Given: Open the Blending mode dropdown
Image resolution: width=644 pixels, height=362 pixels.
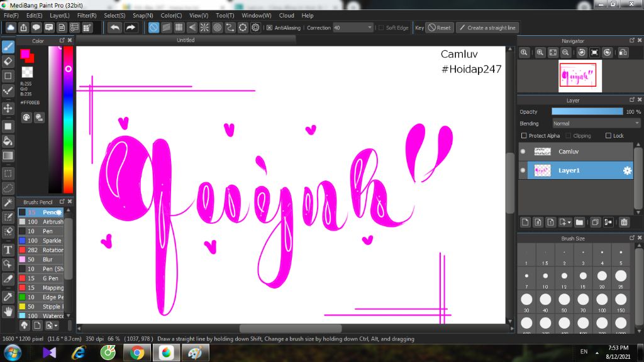Looking at the screenshot, I should pos(596,124).
